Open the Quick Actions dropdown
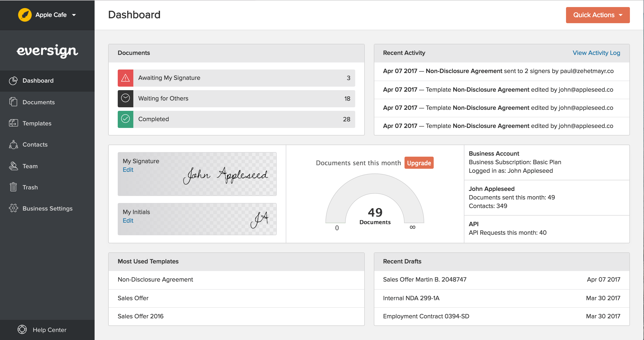This screenshot has height=340, width=644. click(597, 15)
